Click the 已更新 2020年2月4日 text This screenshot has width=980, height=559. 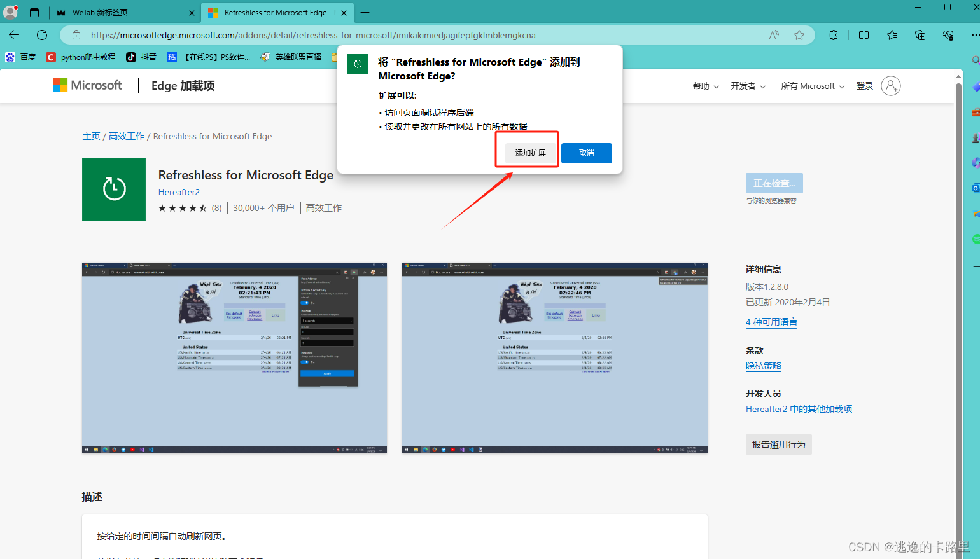pyautogui.click(x=788, y=302)
